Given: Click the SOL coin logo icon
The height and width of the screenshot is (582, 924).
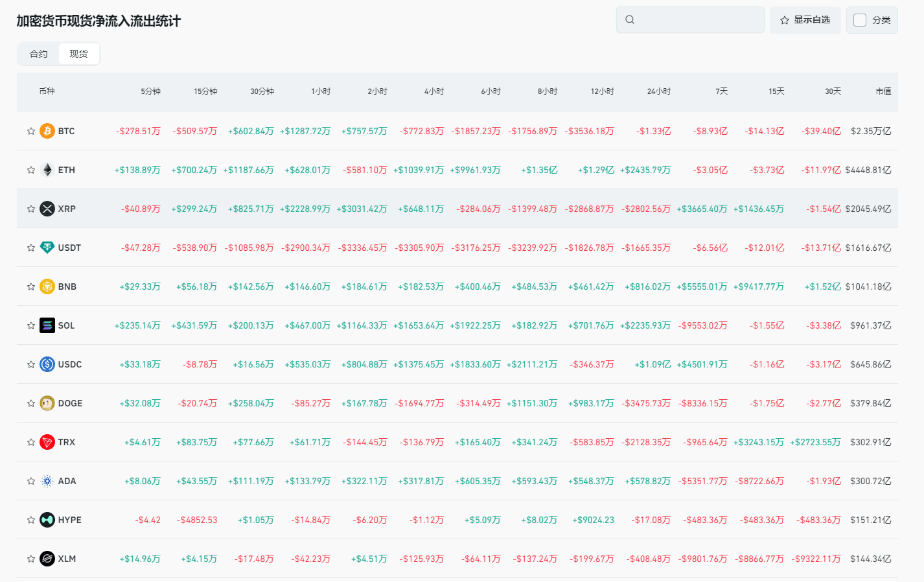Looking at the screenshot, I should [47, 325].
